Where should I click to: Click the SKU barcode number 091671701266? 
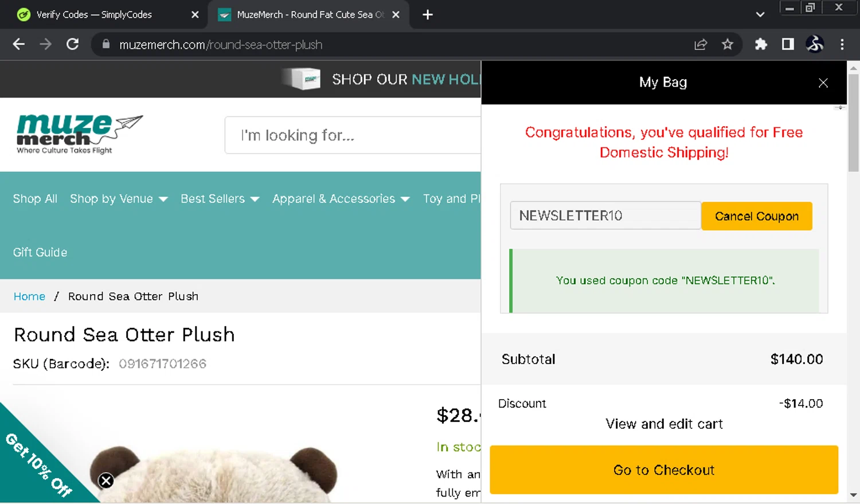click(162, 364)
